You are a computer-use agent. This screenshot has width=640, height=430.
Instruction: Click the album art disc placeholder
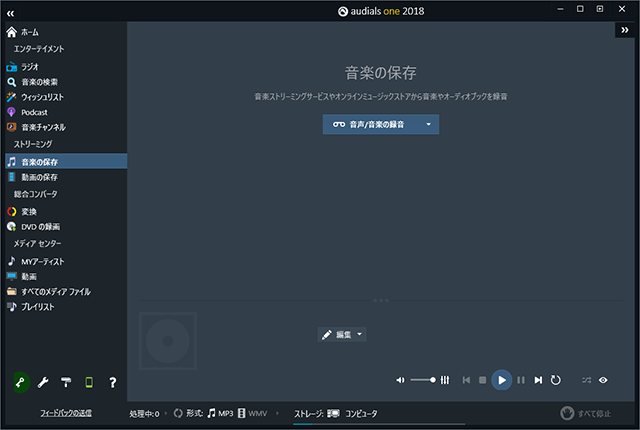[x=168, y=341]
